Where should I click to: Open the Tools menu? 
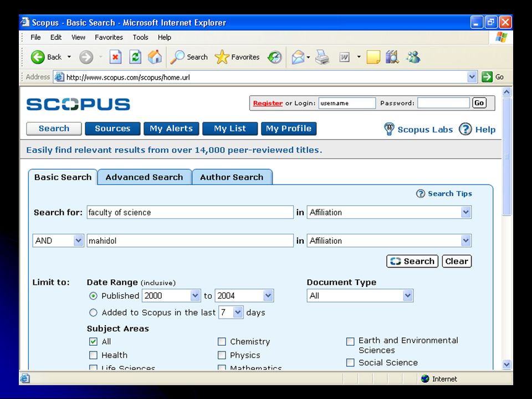(140, 37)
